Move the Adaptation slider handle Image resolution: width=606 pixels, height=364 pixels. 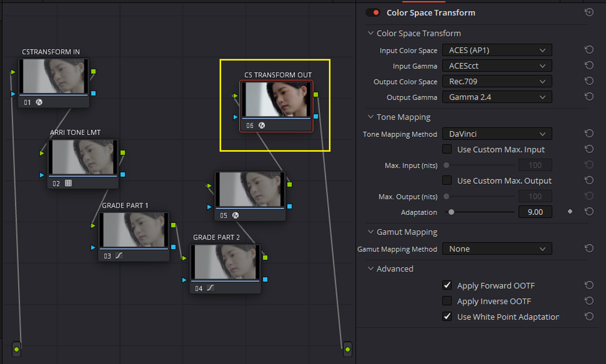(x=452, y=212)
